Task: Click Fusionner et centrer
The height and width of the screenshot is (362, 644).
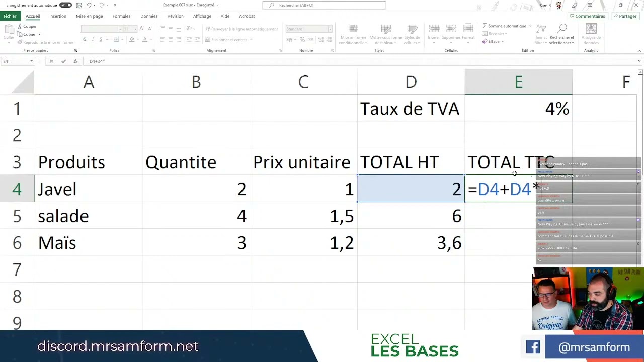Action: [x=226, y=40]
